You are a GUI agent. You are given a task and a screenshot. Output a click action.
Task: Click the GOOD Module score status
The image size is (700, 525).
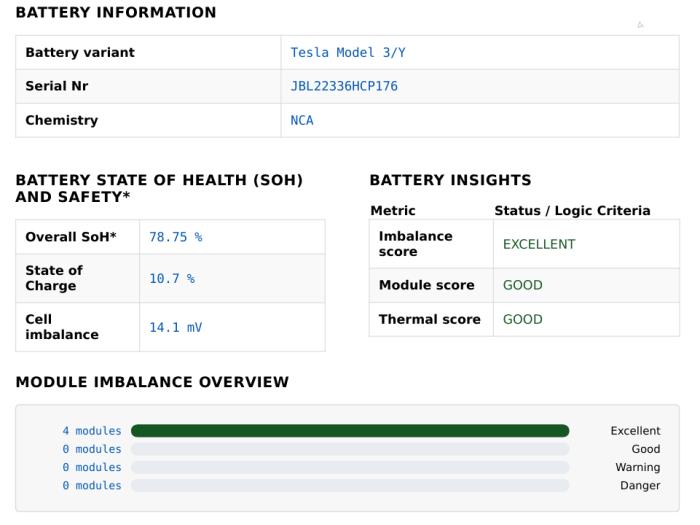point(522,285)
